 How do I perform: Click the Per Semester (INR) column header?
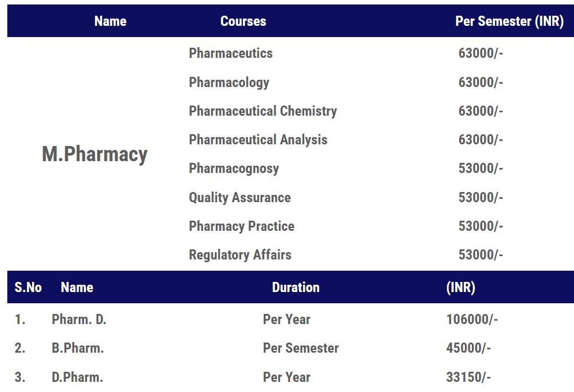point(509,21)
